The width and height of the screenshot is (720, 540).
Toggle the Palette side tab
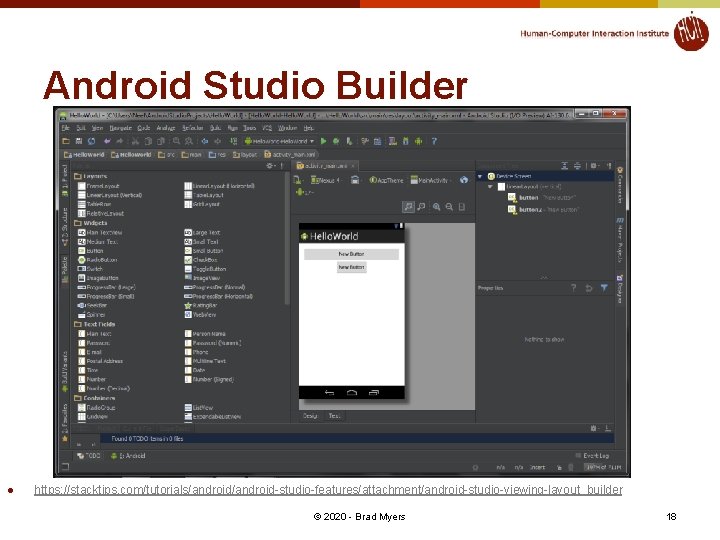pyautogui.click(x=65, y=270)
